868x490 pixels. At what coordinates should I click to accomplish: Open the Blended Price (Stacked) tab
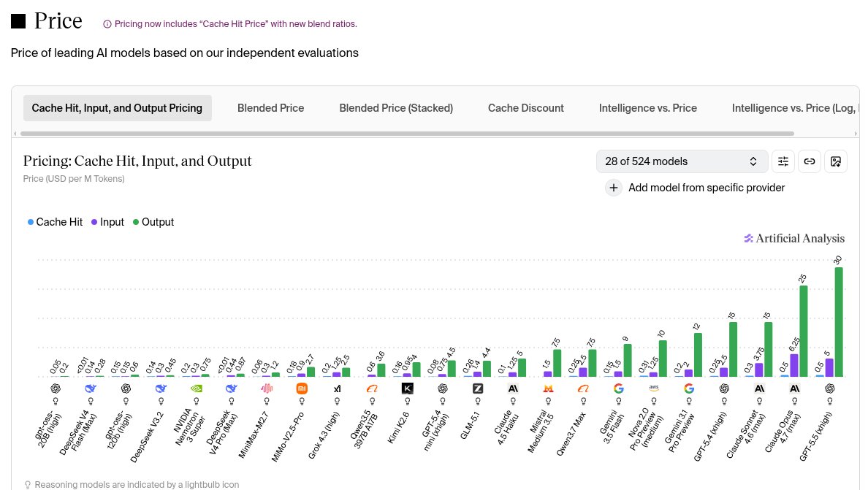point(396,108)
